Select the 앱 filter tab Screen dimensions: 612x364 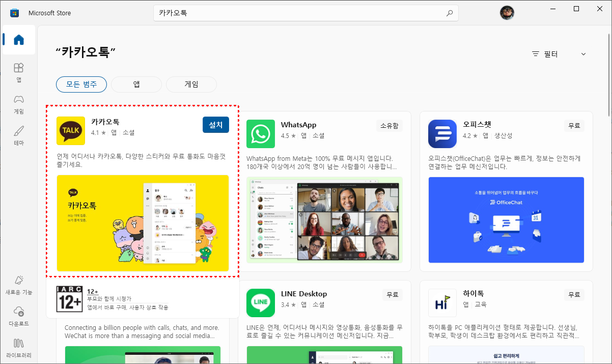coord(136,85)
